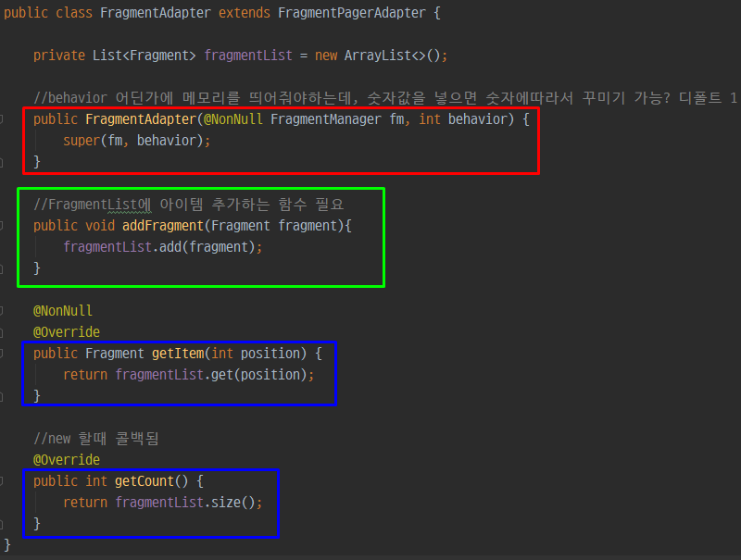
Task: Click the 'return' keyword inside getCount
Action: [x=85, y=503]
